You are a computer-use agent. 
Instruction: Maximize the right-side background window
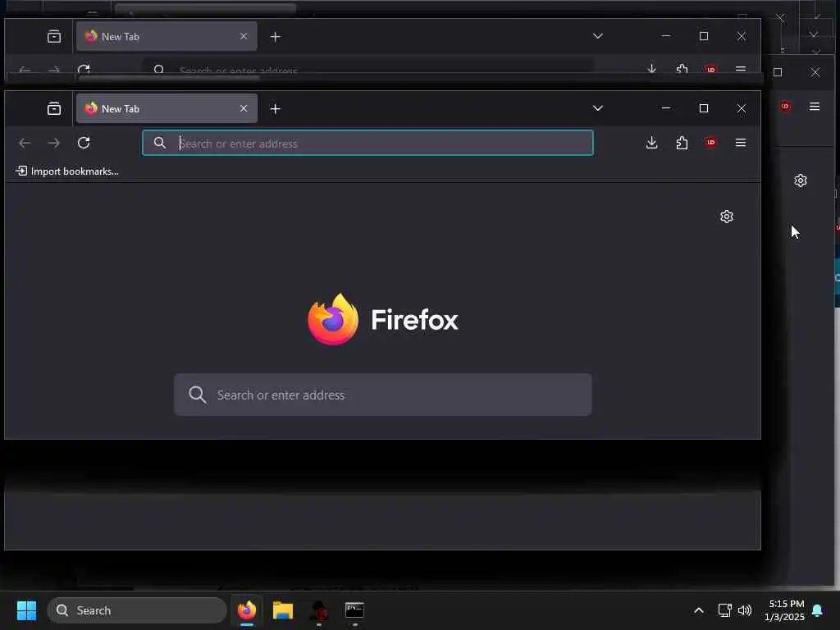click(x=778, y=72)
